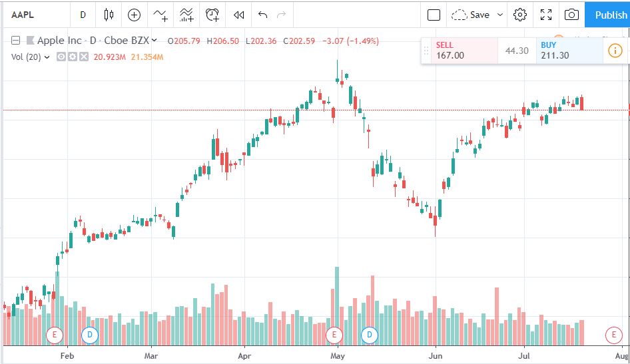Click the late-January E earnings marker
The height and width of the screenshot is (364, 630).
[x=55, y=335]
